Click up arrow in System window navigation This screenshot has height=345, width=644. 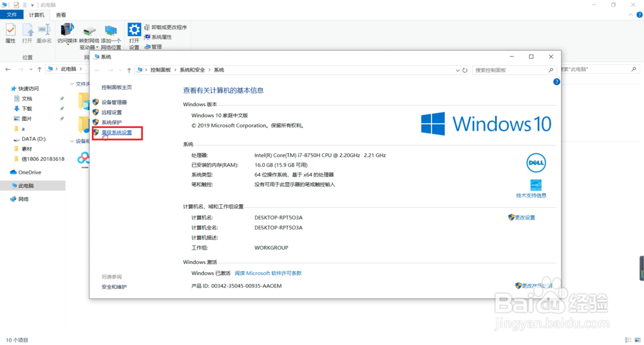point(129,70)
